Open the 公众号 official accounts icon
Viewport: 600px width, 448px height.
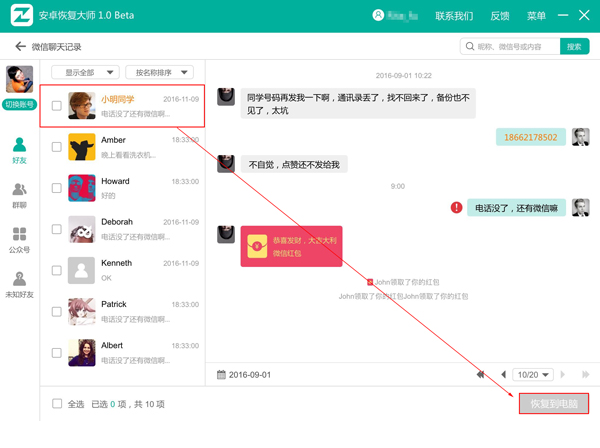point(20,240)
